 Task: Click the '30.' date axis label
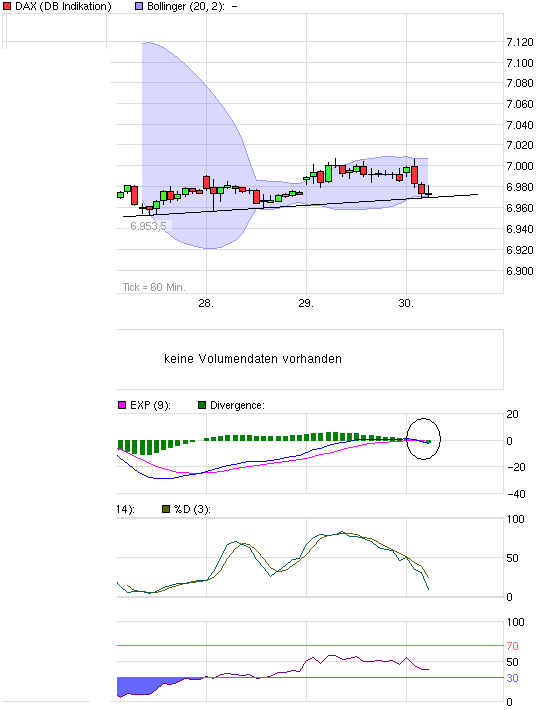pyautogui.click(x=406, y=303)
